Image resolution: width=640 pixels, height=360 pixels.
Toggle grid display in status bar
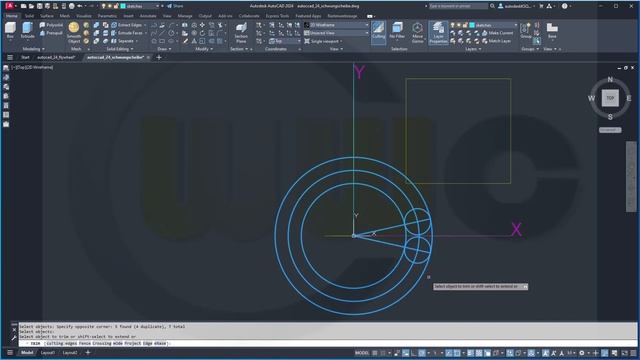tap(375, 353)
